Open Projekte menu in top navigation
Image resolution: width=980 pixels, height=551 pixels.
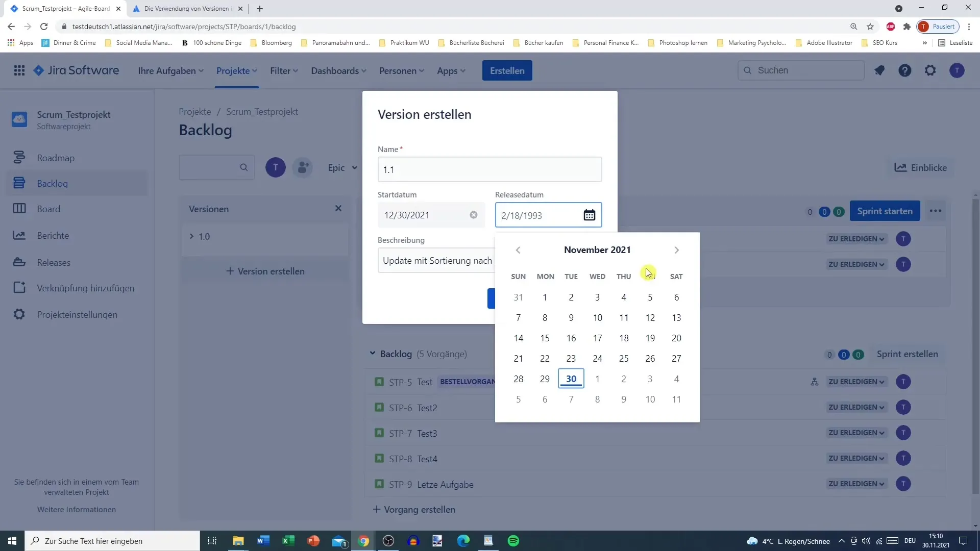237,70
